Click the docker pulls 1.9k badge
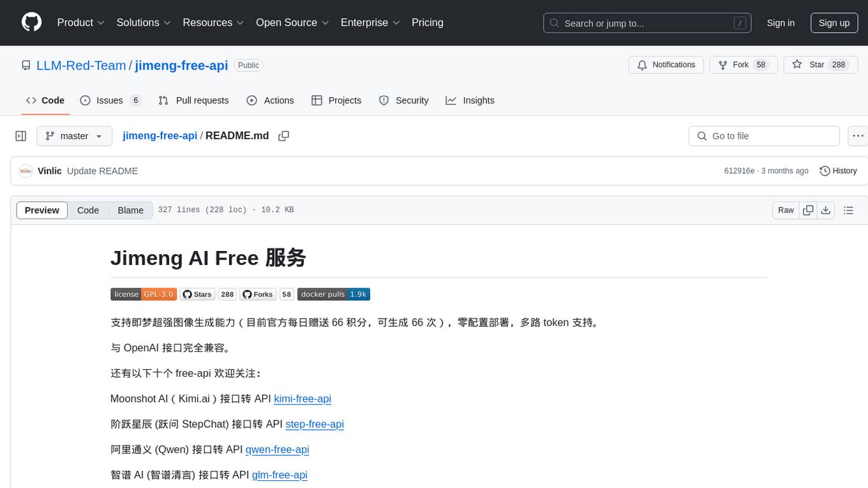The height and width of the screenshot is (488, 868). click(334, 294)
